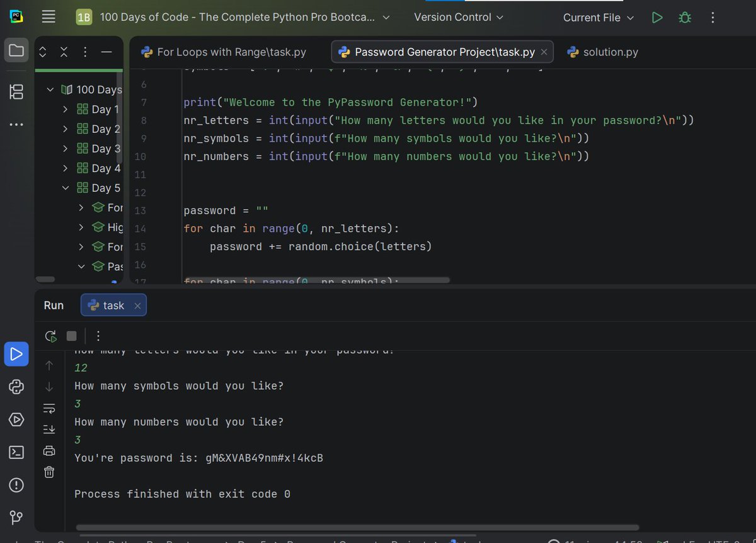Open the Problems tool window

16,484
